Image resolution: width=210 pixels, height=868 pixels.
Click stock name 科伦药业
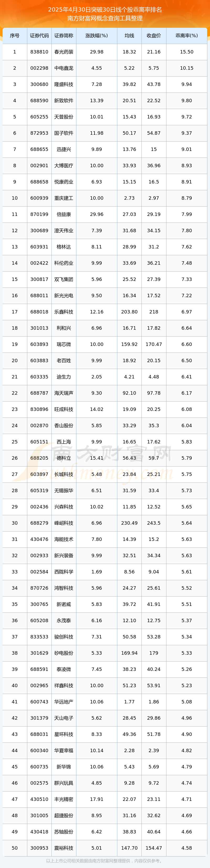[64, 263]
